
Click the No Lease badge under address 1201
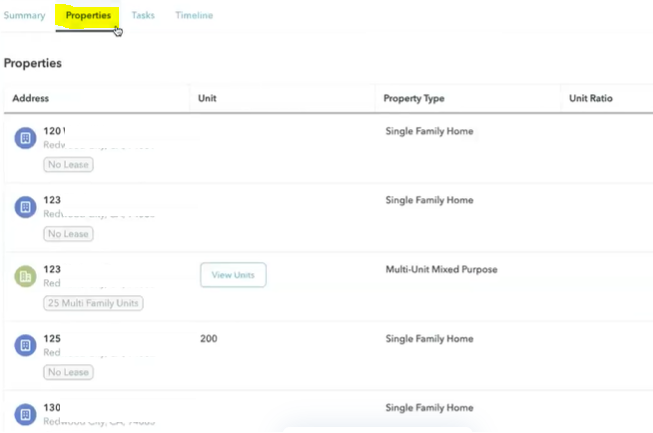coord(68,165)
